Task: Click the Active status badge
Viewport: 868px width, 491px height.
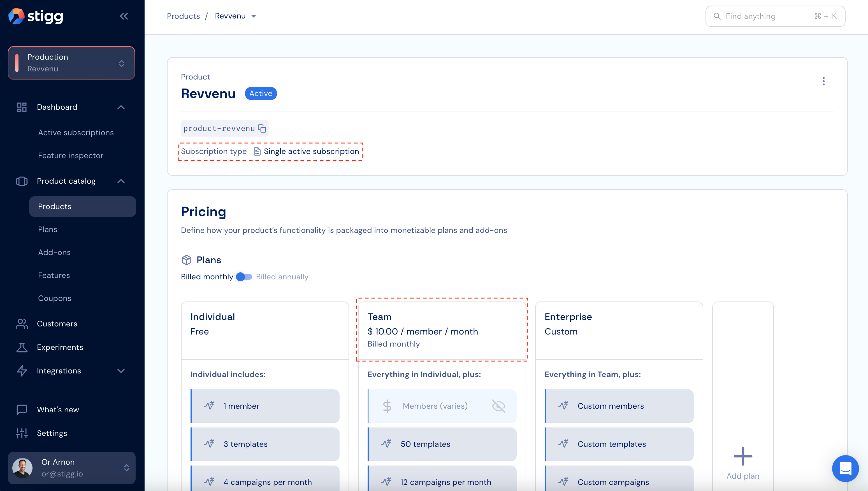Action: click(261, 93)
